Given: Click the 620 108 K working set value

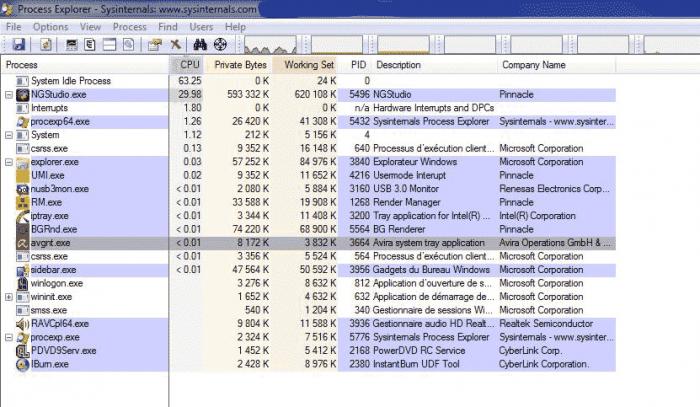Looking at the screenshot, I should 315,95.
